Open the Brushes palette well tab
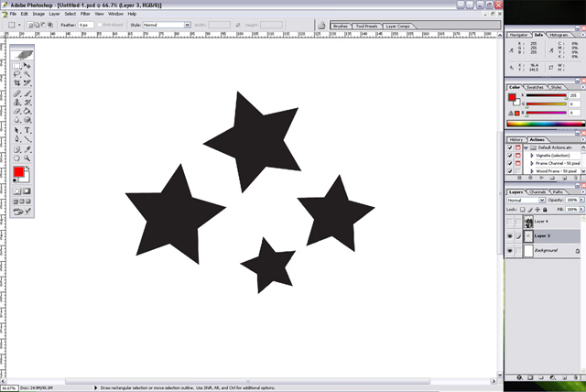 pyautogui.click(x=340, y=27)
